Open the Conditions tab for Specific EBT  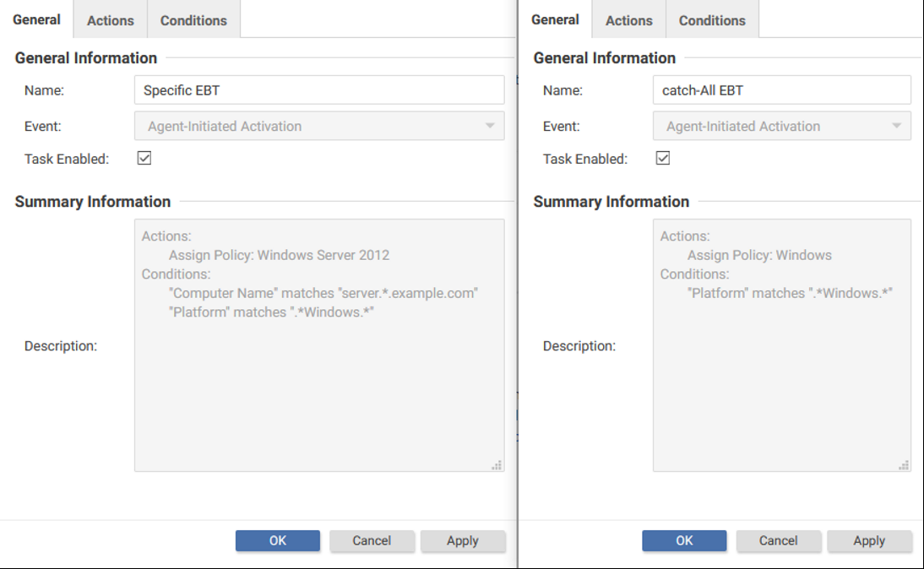tap(193, 19)
